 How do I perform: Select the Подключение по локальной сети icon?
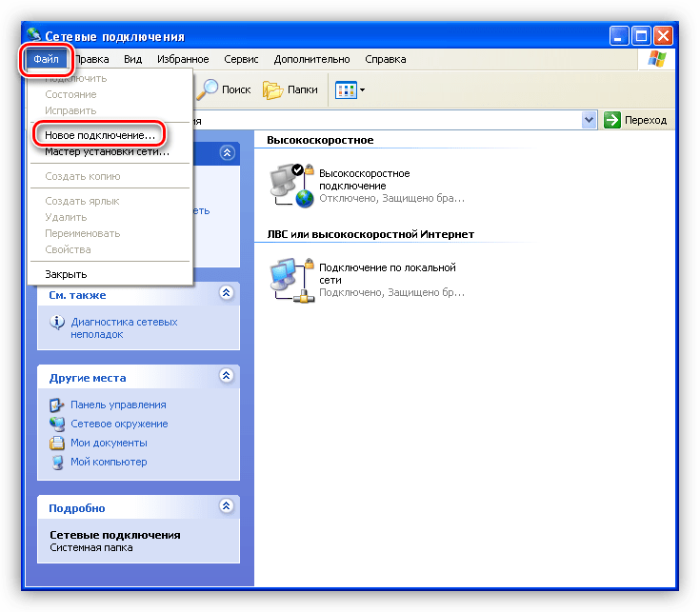tap(292, 280)
